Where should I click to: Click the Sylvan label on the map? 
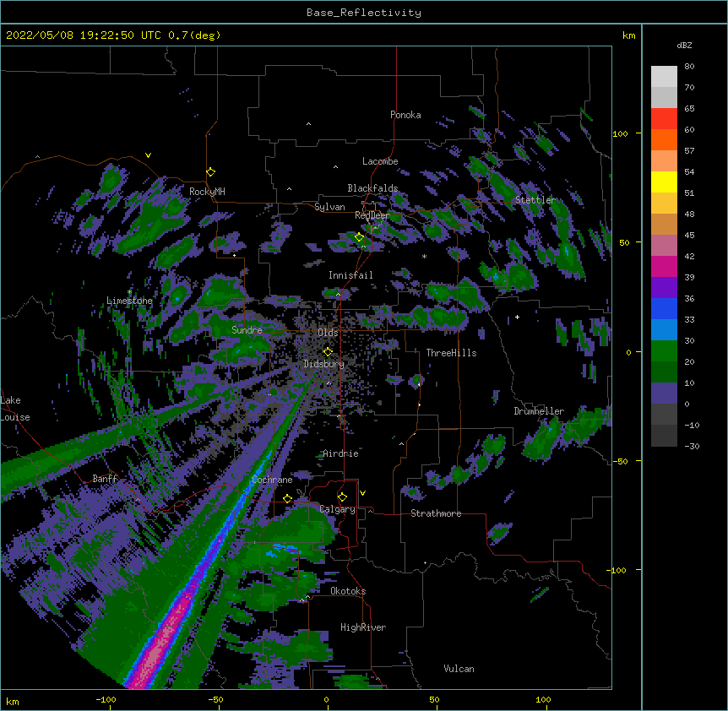coord(329,207)
